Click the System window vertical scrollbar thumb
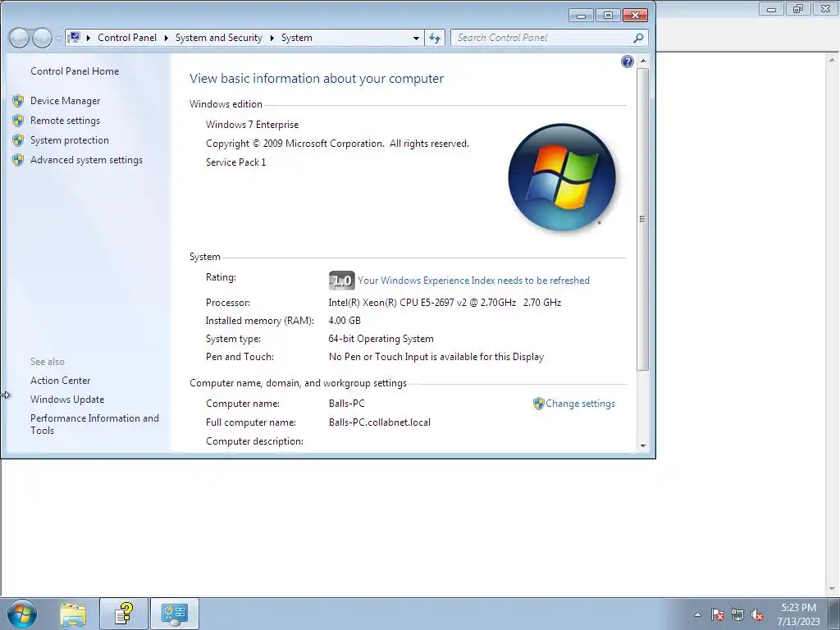The image size is (840, 630). point(643,219)
